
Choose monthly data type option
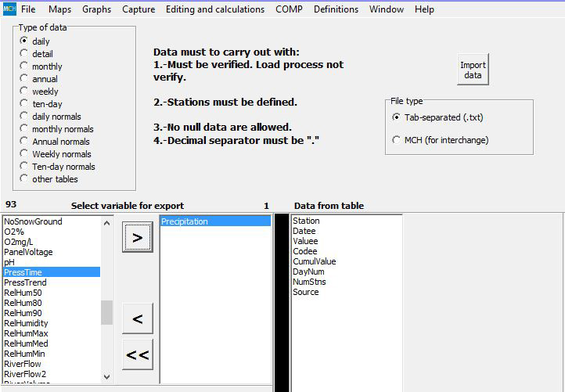[24, 67]
